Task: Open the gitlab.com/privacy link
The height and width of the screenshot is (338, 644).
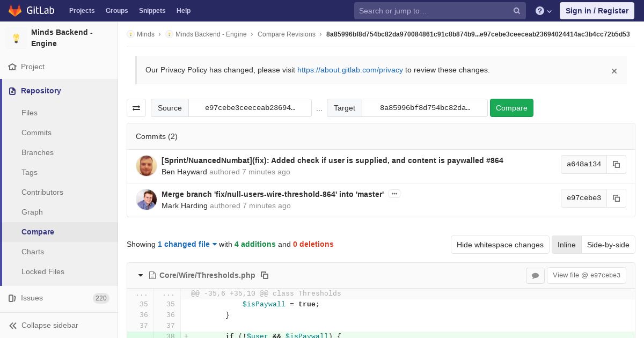Action: pos(350,70)
